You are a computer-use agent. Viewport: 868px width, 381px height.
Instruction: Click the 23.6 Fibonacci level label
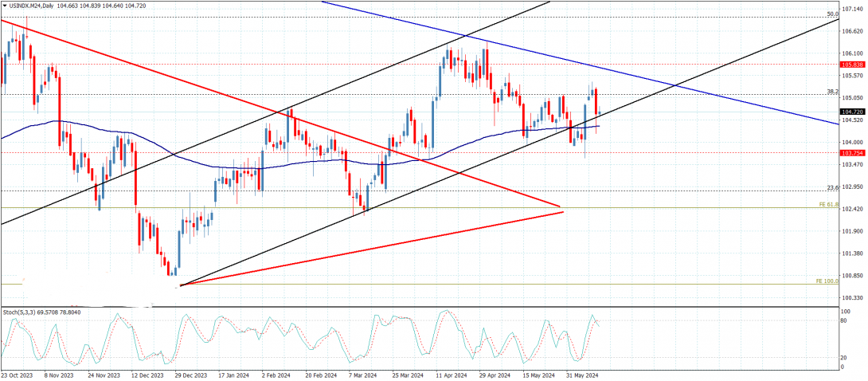833,188
